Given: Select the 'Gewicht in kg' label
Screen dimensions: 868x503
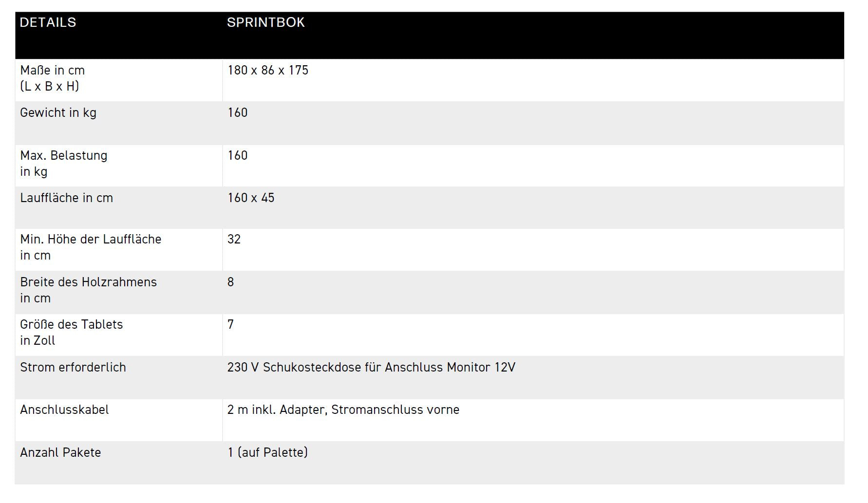Looking at the screenshot, I should (58, 113).
